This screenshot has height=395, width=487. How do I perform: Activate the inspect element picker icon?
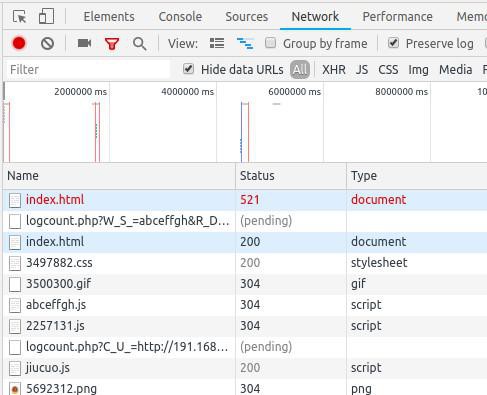[19, 16]
